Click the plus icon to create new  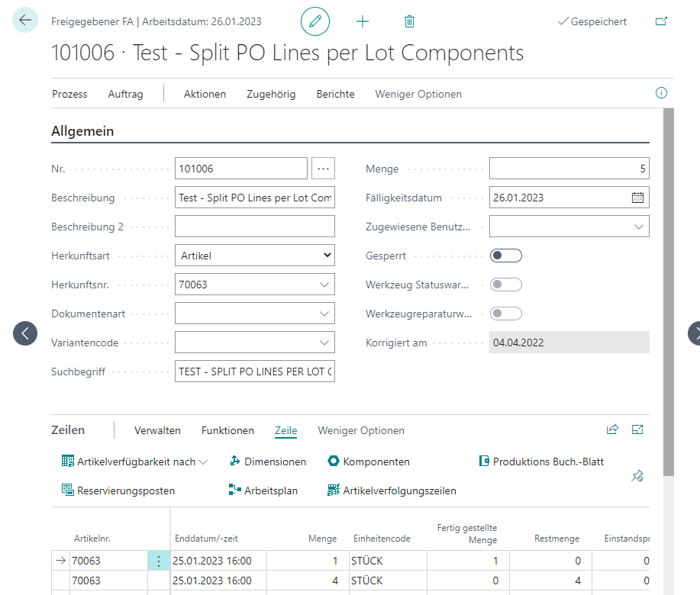tap(363, 21)
